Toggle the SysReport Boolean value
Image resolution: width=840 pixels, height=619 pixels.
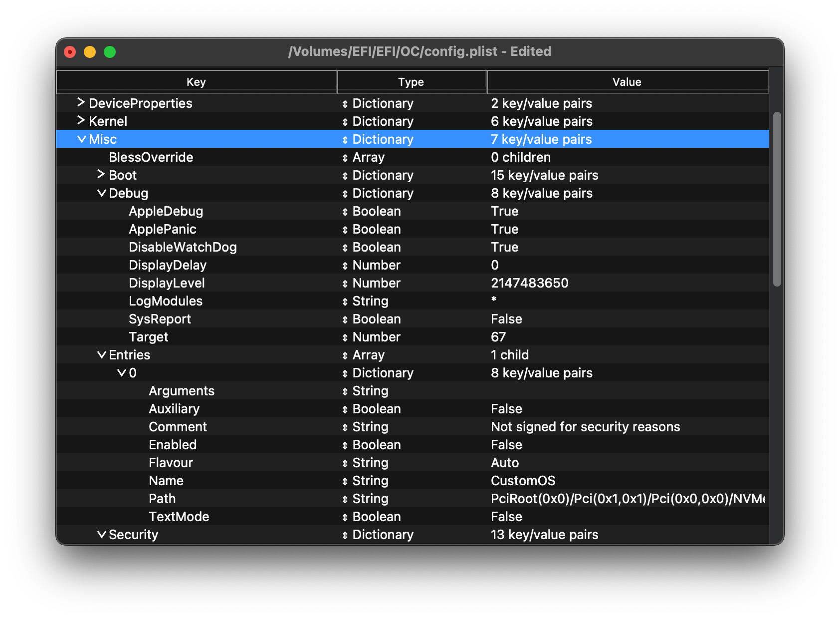coord(506,319)
